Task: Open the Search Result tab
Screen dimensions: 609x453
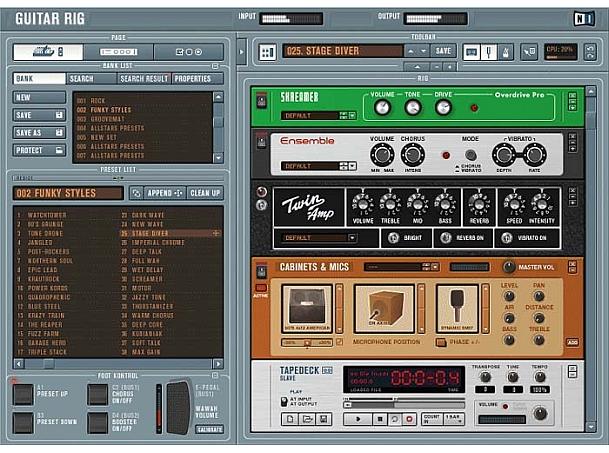Action: click(144, 78)
